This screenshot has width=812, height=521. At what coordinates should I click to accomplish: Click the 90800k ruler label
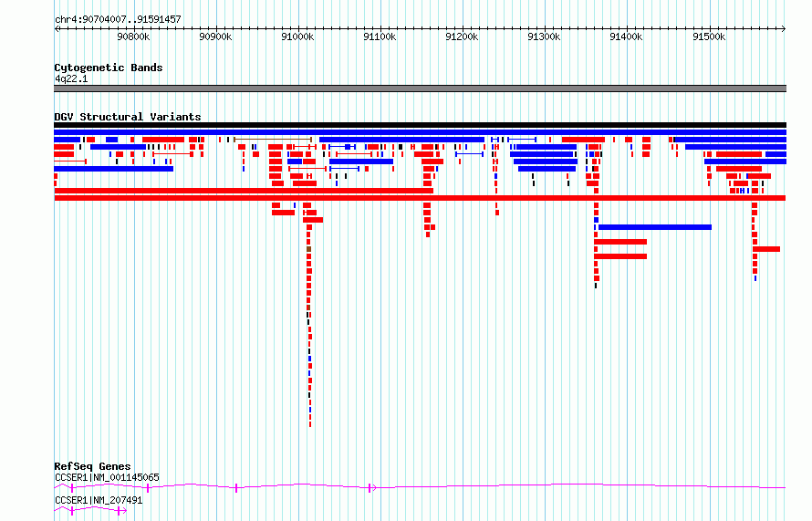pyautogui.click(x=133, y=36)
